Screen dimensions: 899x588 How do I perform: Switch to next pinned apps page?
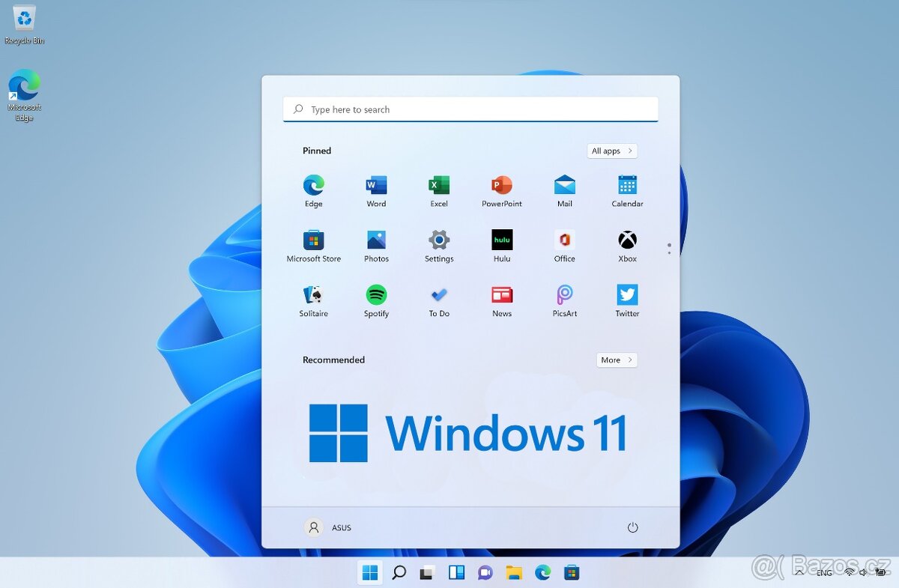click(669, 252)
